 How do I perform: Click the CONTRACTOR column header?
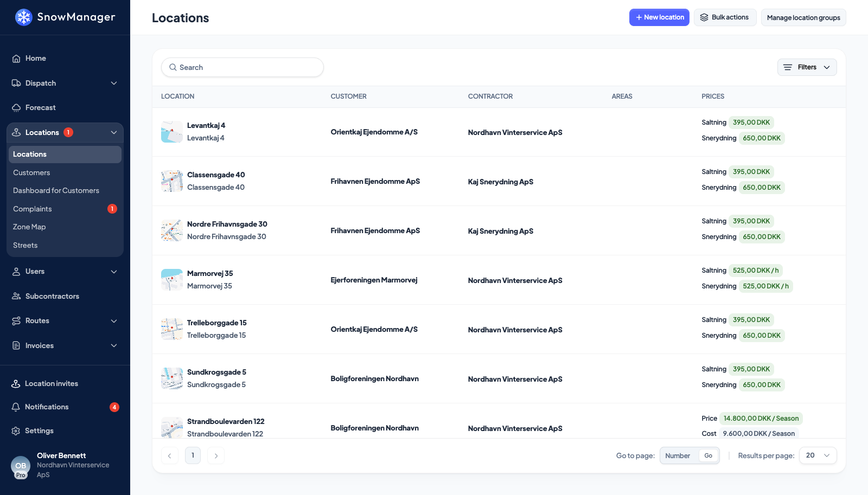[490, 97]
